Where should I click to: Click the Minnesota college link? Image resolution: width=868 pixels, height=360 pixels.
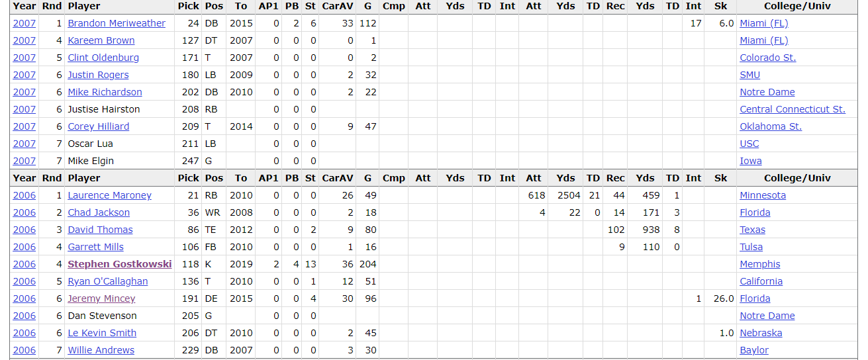pos(762,195)
